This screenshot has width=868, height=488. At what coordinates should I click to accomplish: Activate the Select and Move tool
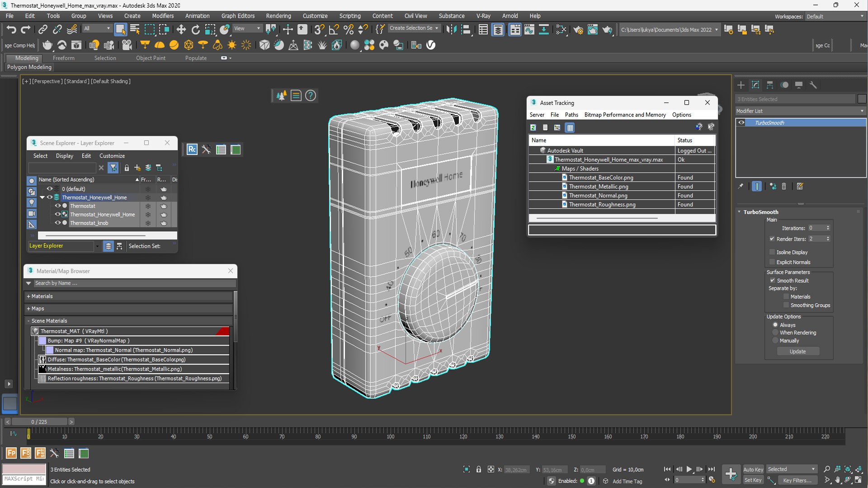pyautogui.click(x=181, y=30)
